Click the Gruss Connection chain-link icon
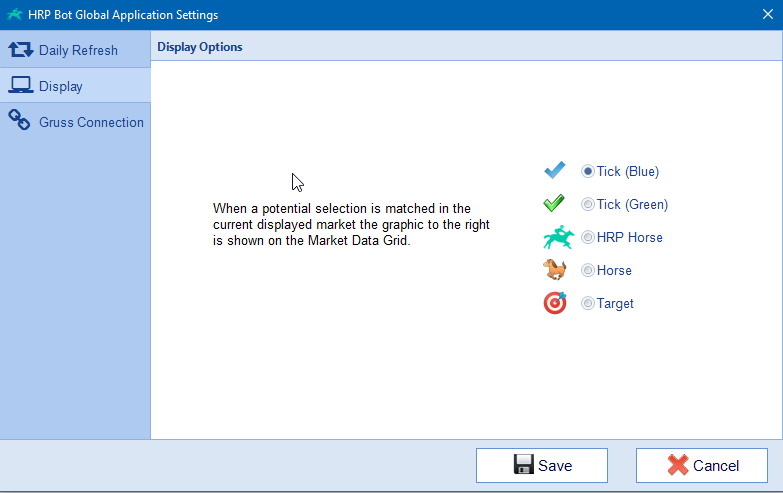Viewport: 783px width, 493px height. tap(19, 120)
